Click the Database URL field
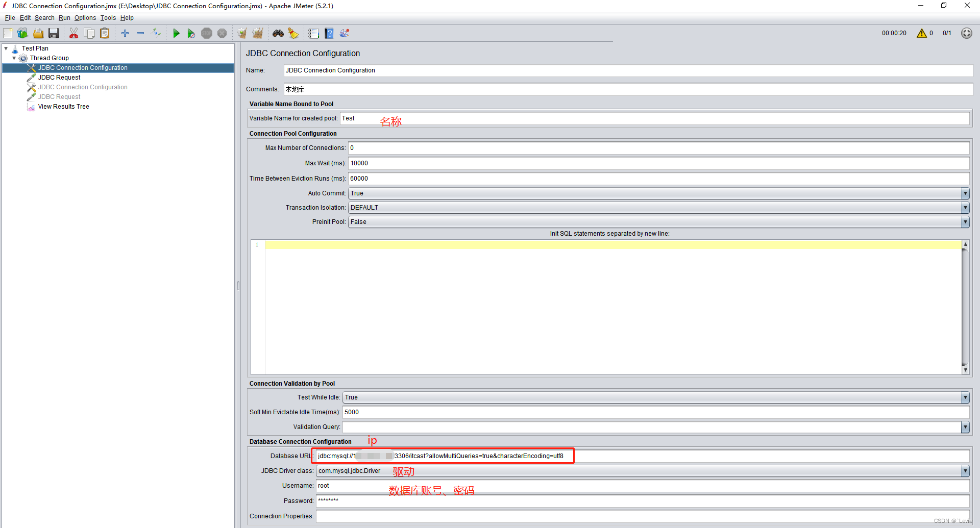The height and width of the screenshot is (528, 980). [x=642, y=456]
